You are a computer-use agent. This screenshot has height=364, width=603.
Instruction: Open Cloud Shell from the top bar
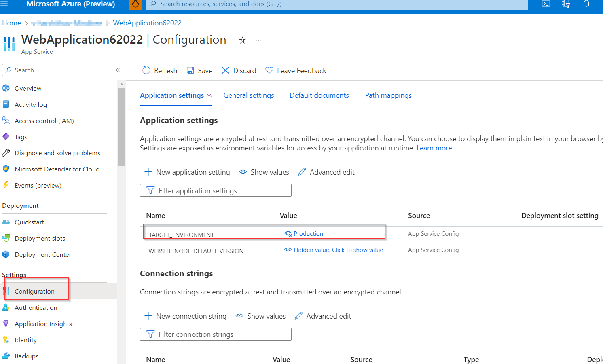(x=546, y=4)
